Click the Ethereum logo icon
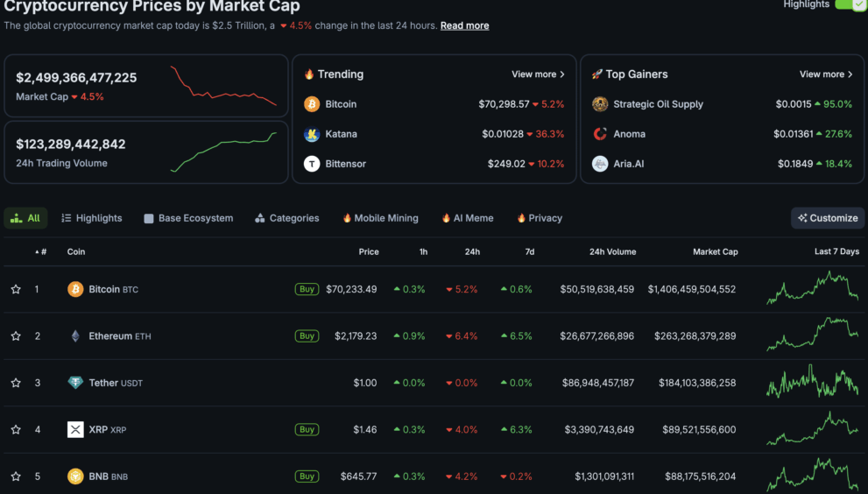This screenshot has height=494, width=868. [75, 336]
